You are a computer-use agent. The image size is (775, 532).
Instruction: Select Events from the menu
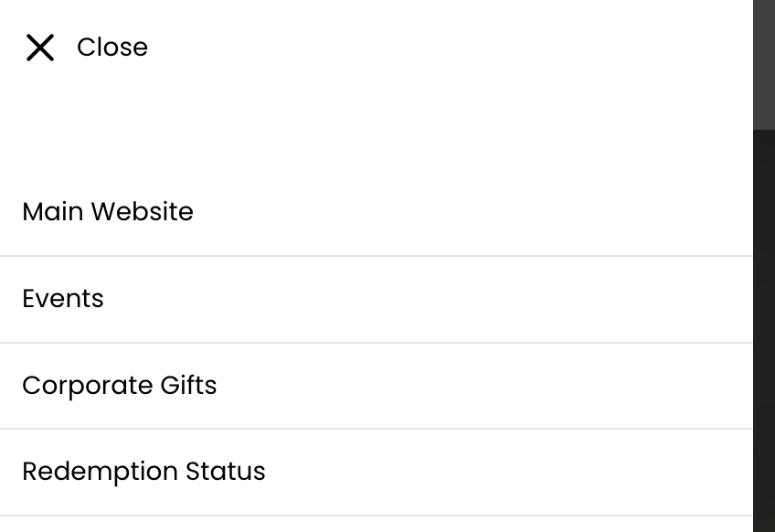(x=63, y=299)
